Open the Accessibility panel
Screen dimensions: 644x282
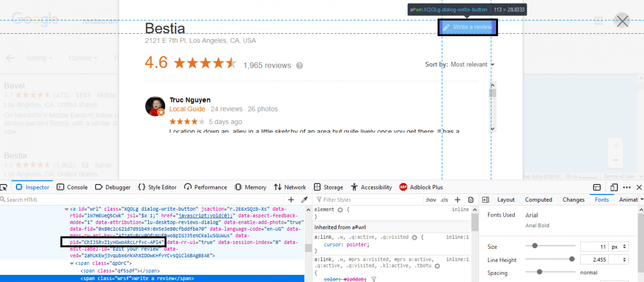371,187
